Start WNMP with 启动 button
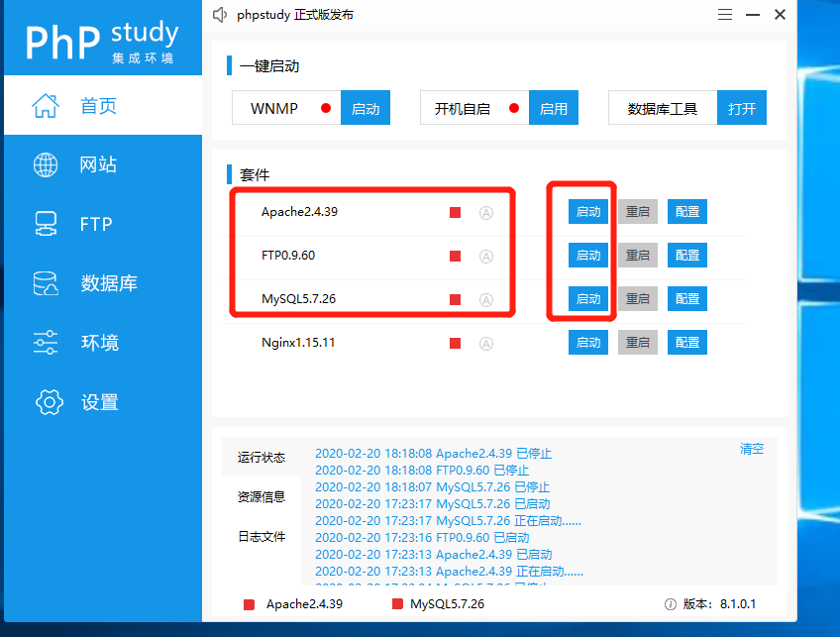840x637 pixels. coord(366,108)
